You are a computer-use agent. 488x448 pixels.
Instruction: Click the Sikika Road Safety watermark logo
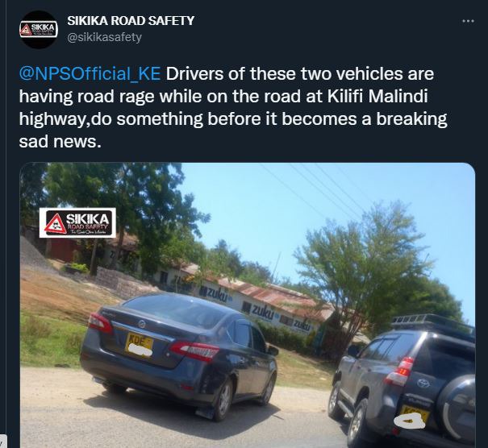point(77,223)
